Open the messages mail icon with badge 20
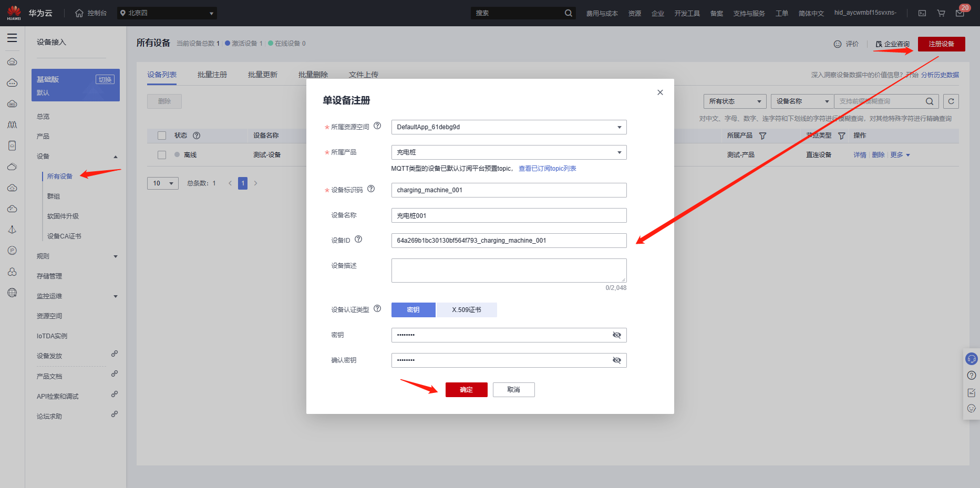Screen dimensions: 980x488 click(x=960, y=13)
